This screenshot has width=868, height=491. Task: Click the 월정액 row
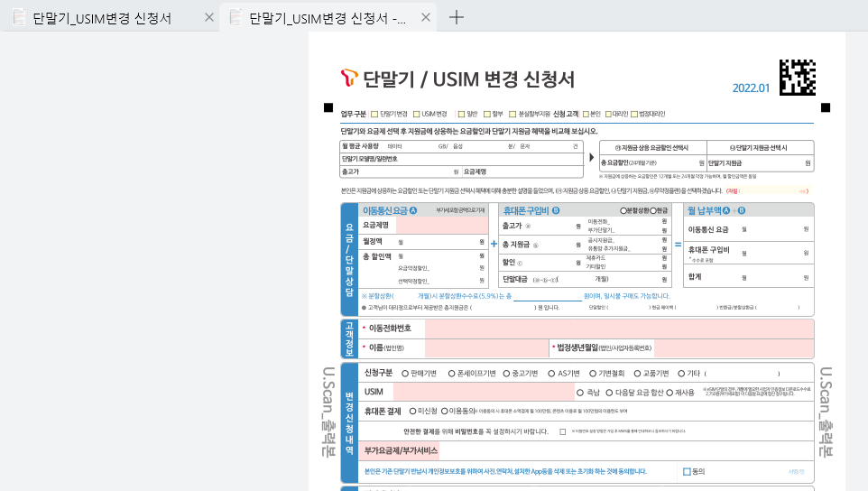[x=423, y=242]
